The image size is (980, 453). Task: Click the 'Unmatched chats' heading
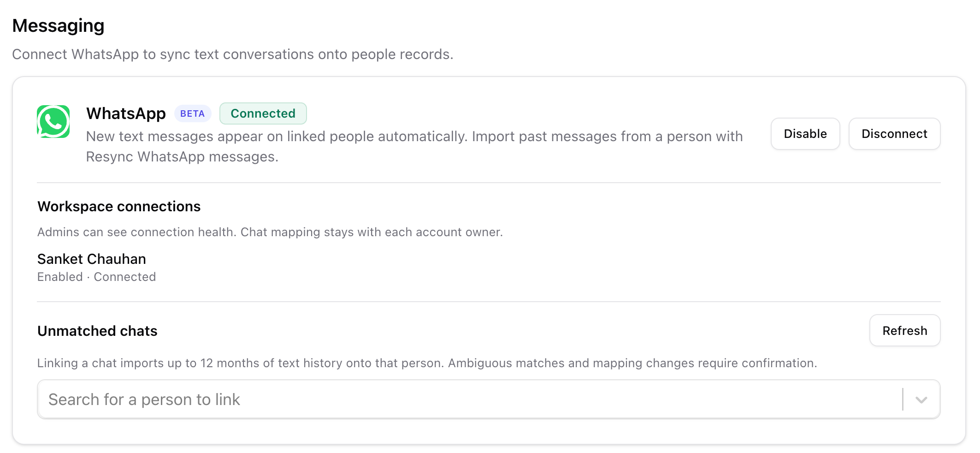pyautogui.click(x=97, y=331)
